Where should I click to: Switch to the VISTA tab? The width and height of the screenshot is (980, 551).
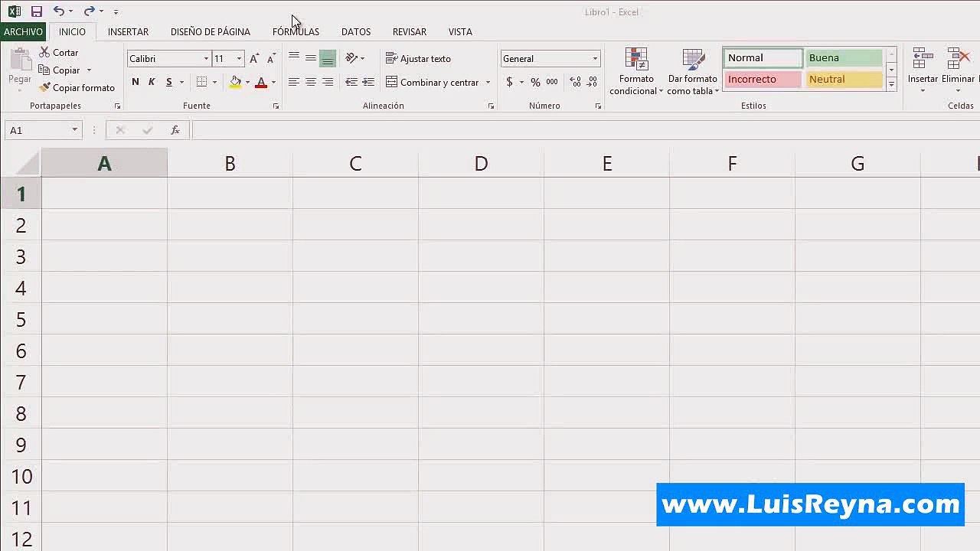pyautogui.click(x=460, y=31)
